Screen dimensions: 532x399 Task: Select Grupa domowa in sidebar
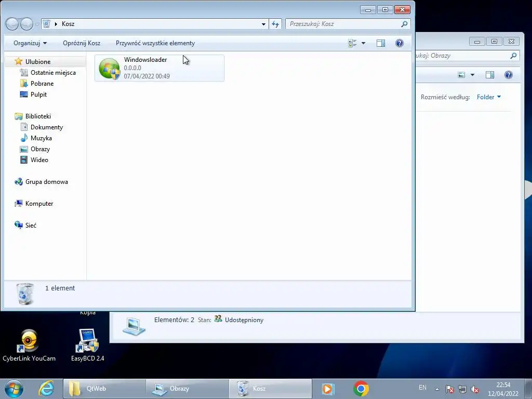click(x=46, y=181)
